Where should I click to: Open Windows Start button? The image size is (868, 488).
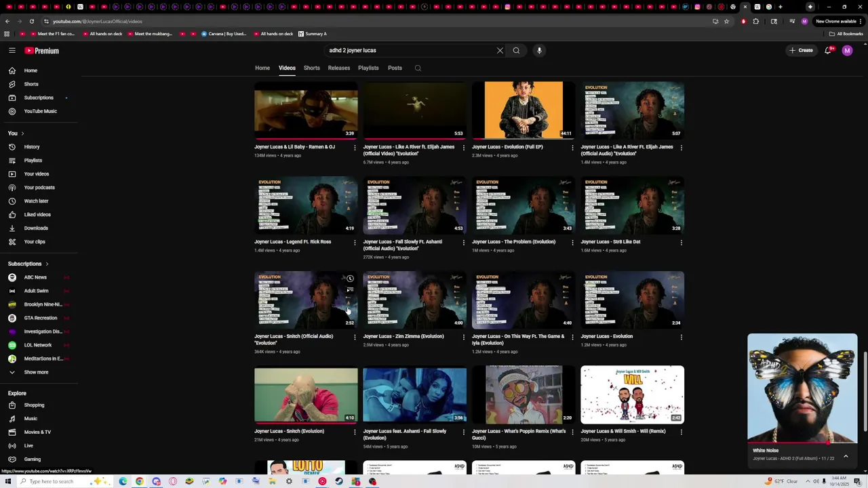click(7, 481)
